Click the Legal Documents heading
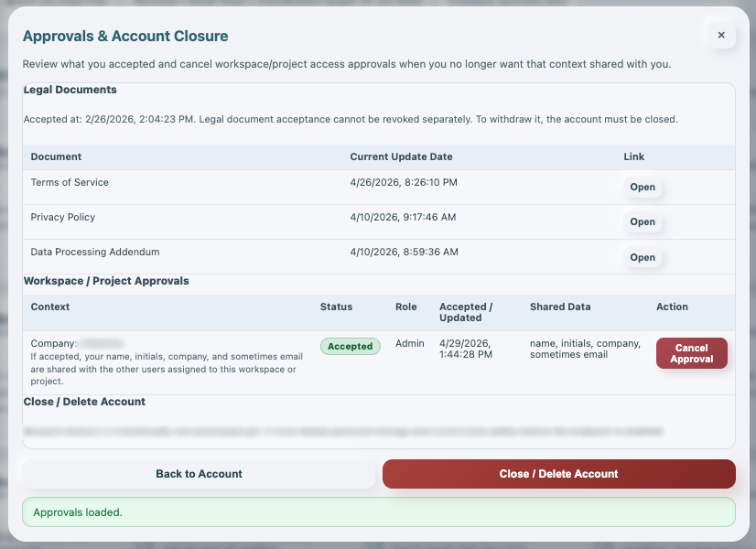Screen dimensions: 756x549 click(x=70, y=90)
